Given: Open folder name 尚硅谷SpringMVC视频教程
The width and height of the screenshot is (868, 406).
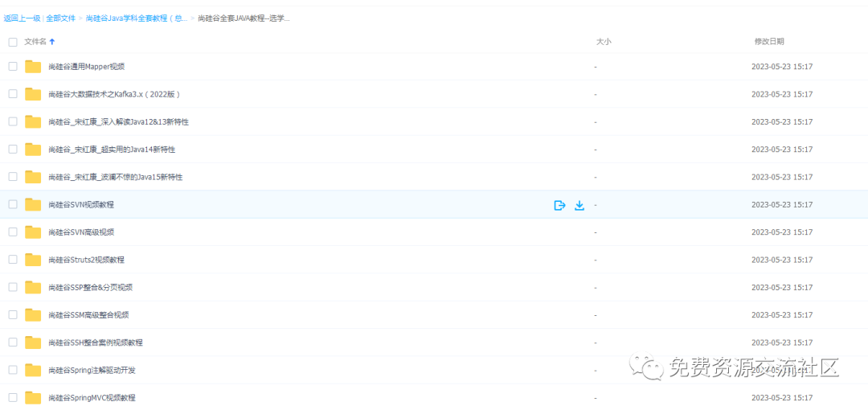Looking at the screenshot, I should (92, 398).
